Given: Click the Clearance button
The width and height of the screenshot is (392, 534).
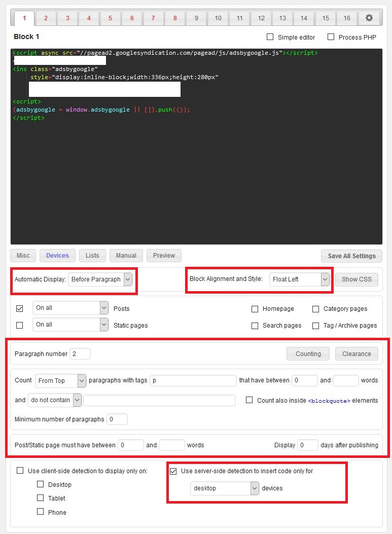Looking at the screenshot, I should point(357,354).
